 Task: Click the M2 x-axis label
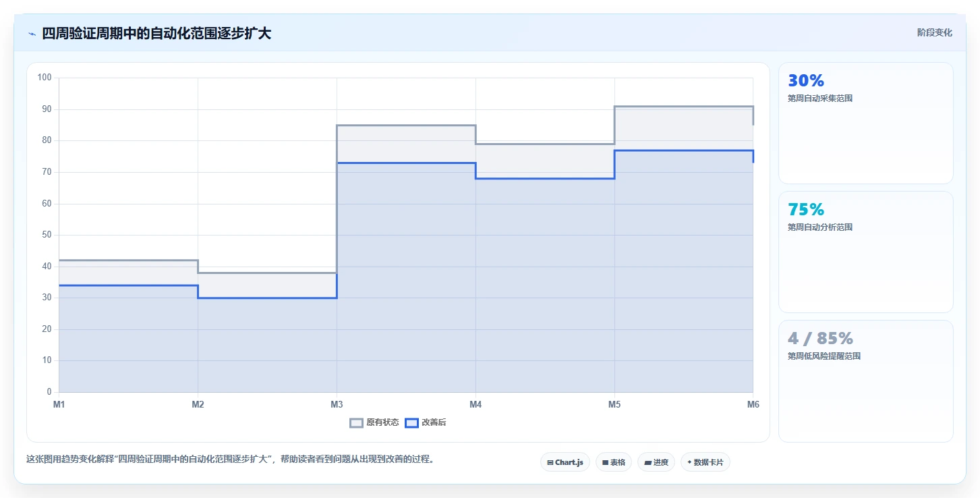pos(198,404)
